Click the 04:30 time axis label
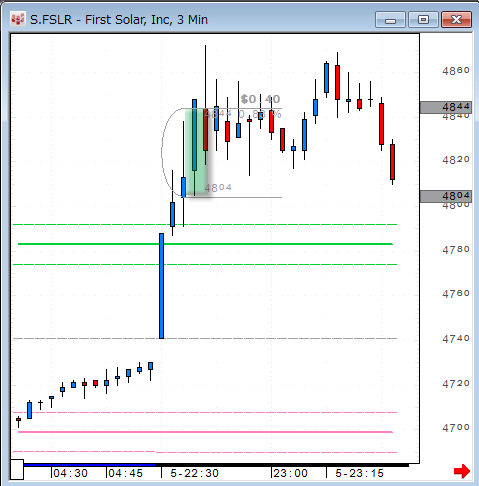 pos(70,473)
